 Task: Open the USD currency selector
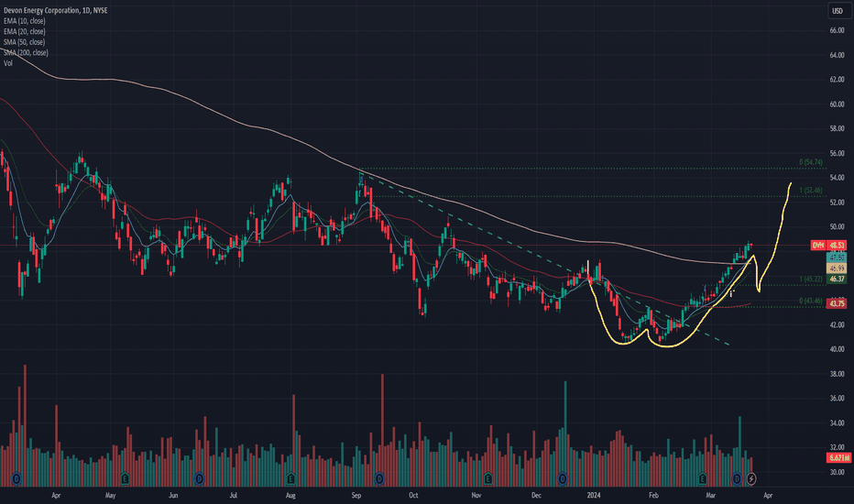click(838, 11)
